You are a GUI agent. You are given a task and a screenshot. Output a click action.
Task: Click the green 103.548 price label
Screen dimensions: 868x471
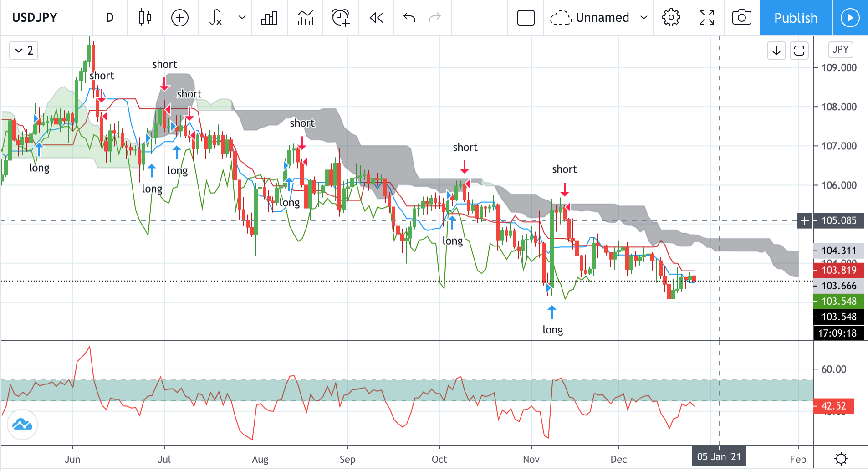click(x=839, y=301)
